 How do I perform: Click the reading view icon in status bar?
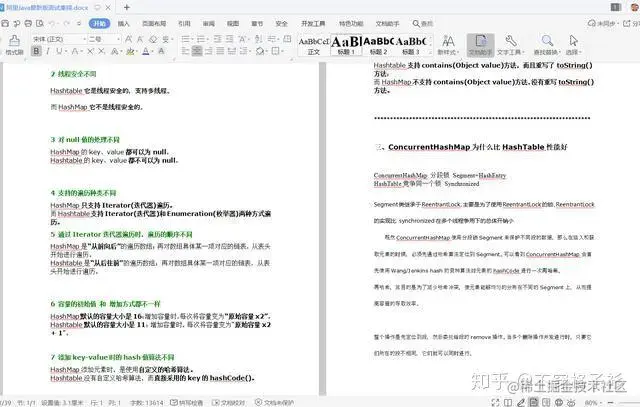(508, 403)
